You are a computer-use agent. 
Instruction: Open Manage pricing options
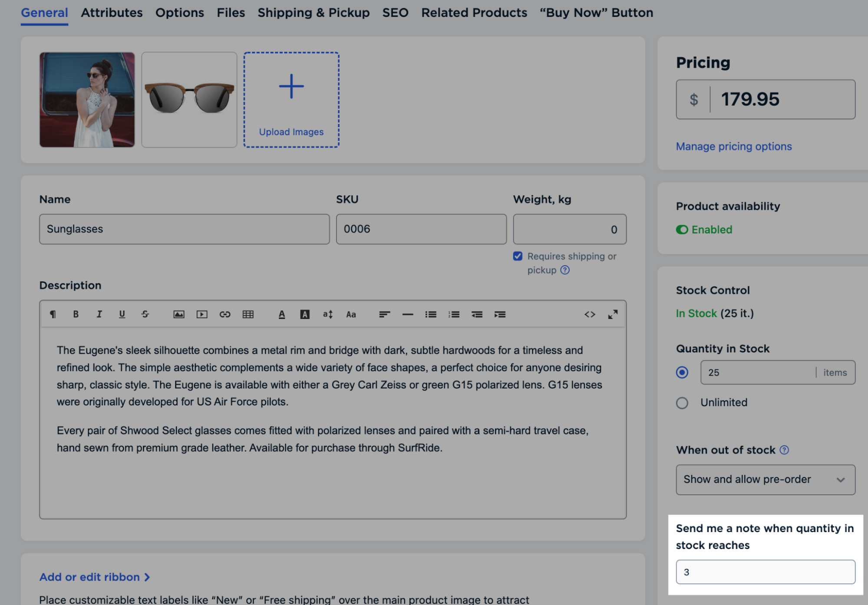point(733,146)
